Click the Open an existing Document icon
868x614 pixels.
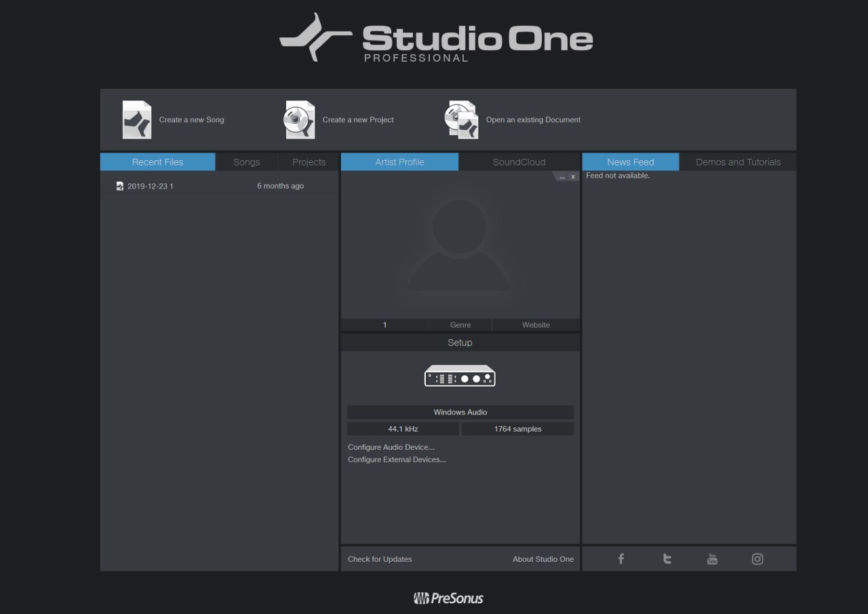[462, 119]
